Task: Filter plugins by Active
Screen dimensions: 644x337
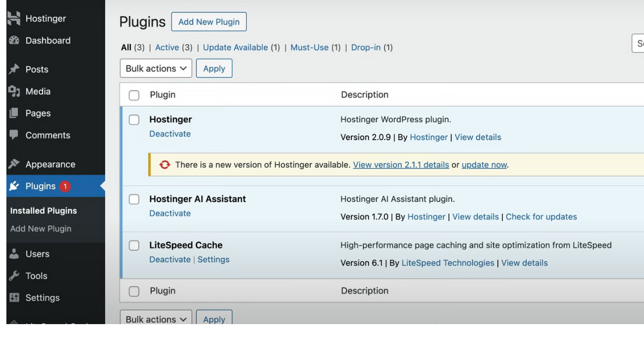Action: point(167,47)
